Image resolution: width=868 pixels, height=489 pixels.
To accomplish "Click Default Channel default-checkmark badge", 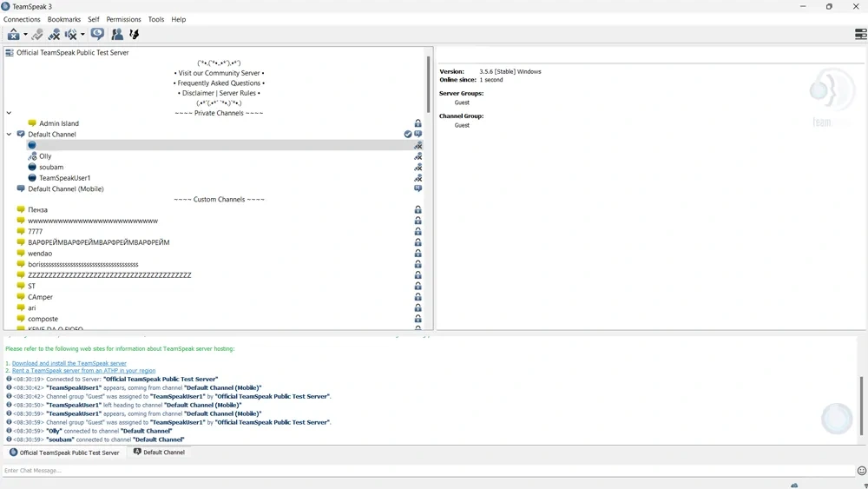I will [x=408, y=134].
